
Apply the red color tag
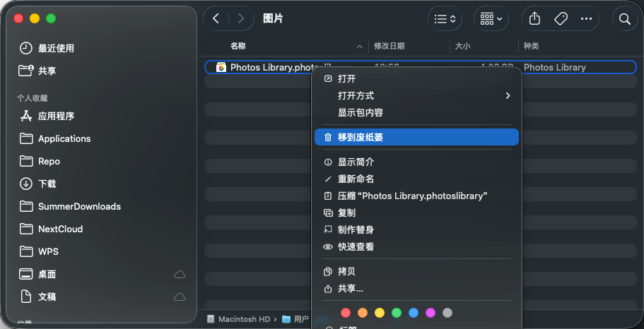tap(345, 313)
